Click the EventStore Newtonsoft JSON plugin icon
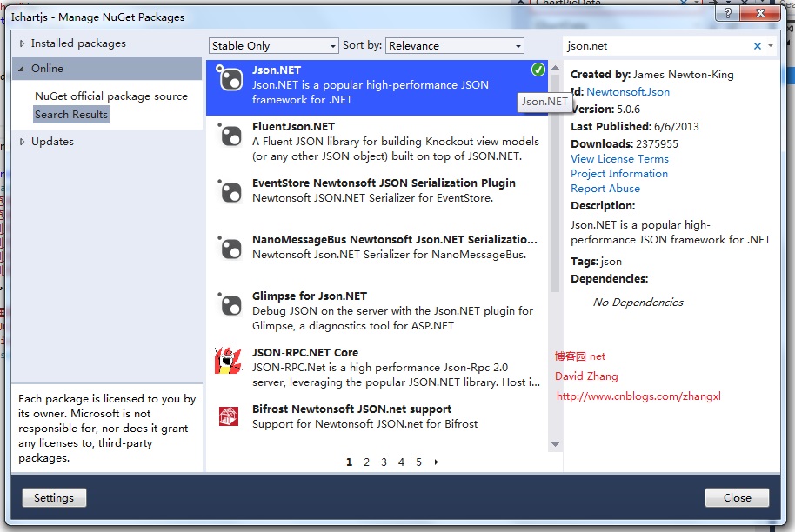The height and width of the screenshot is (532, 795). tap(229, 190)
